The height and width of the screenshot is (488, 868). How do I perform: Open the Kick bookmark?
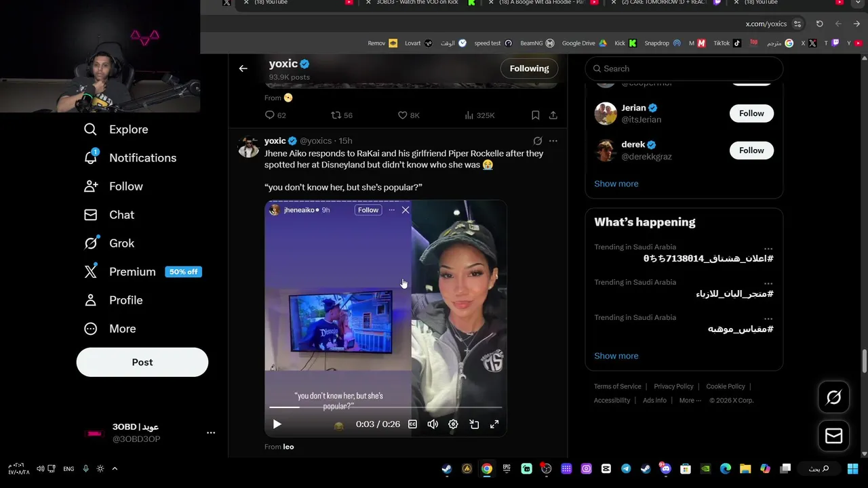click(x=626, y=43)
